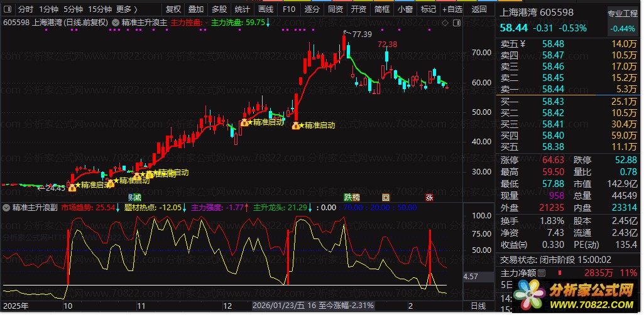Screen dimensions: 644x315
Task: Click the 专业工程 sector label
Action: tap(622, 14)
